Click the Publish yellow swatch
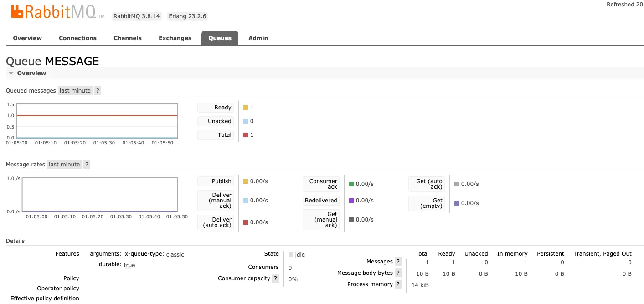Screen dimensions: 644x304 coord(246,181)
